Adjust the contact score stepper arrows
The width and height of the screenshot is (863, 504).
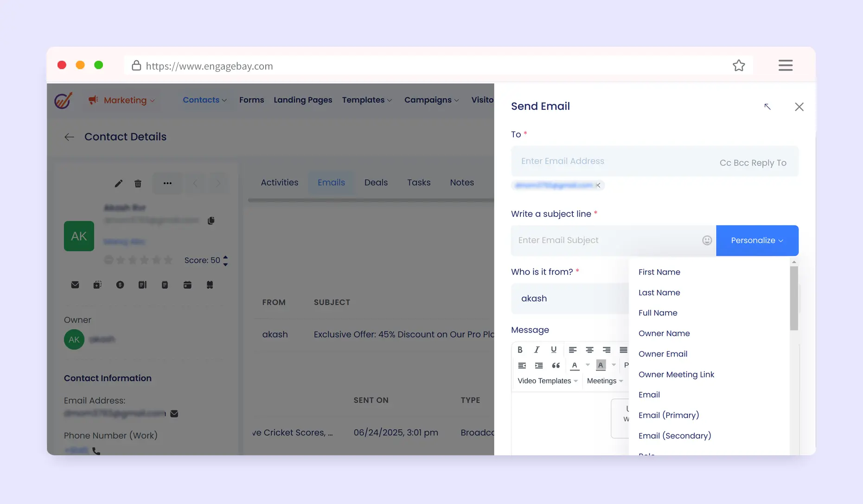[225, 261]
